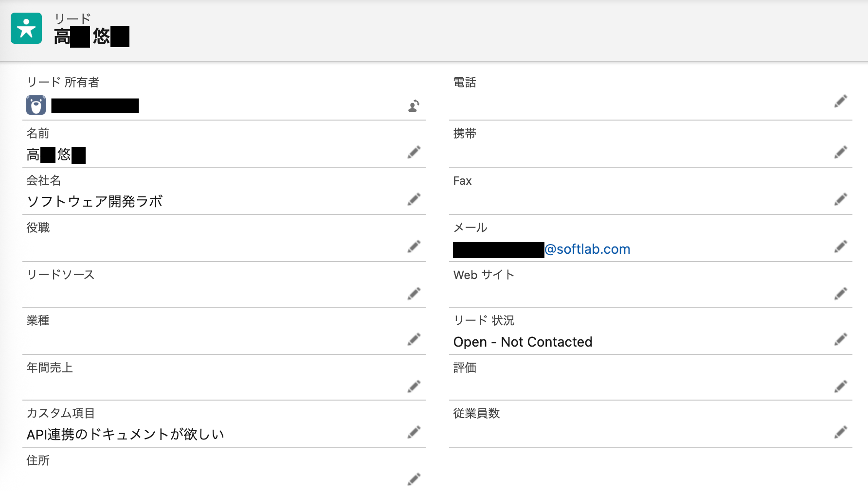Viewport: 868px width, 491px height.
Task: Click the 評価 edit pencil icon
Action: coord(841,386)
